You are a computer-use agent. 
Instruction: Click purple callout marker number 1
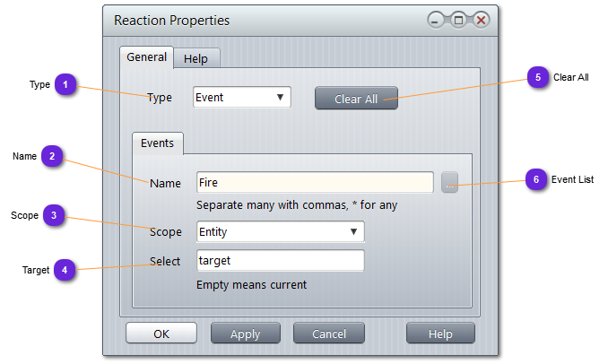tap(65, 84)
